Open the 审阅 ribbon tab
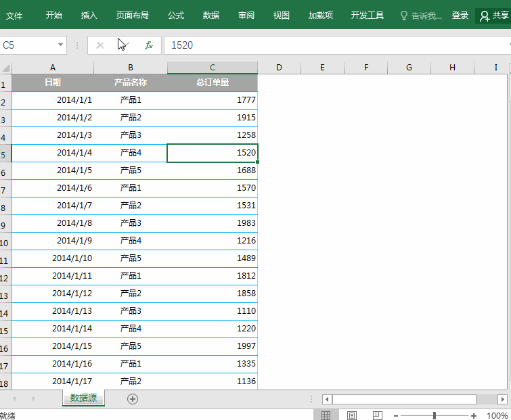Viewport: 511px width, 420px height. coord(246,16)
